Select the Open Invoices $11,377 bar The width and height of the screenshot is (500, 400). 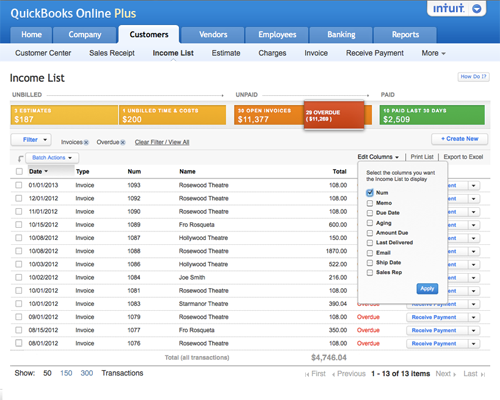269,115
